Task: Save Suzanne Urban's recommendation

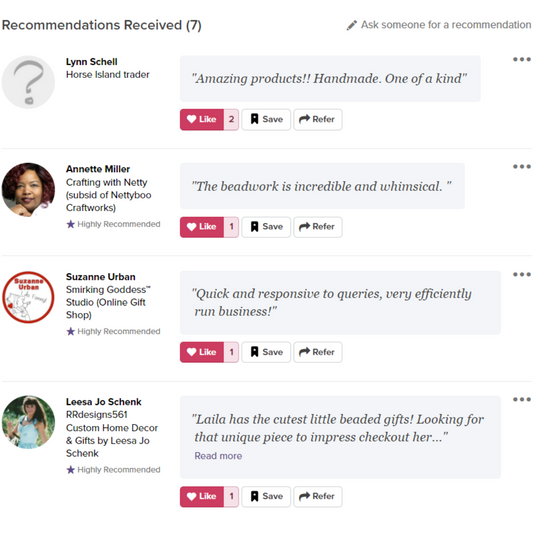Action: [x=266, y=352]
